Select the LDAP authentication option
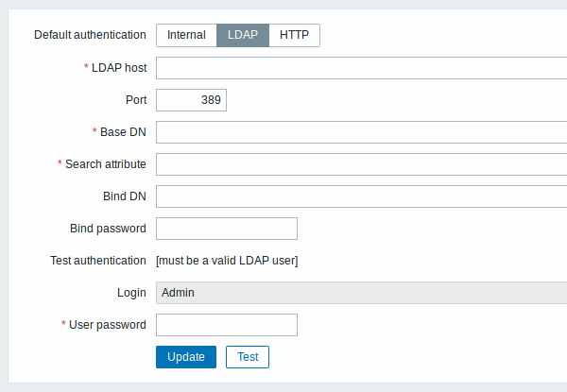Viewport: 567px width, 392px height. (243, 35)
